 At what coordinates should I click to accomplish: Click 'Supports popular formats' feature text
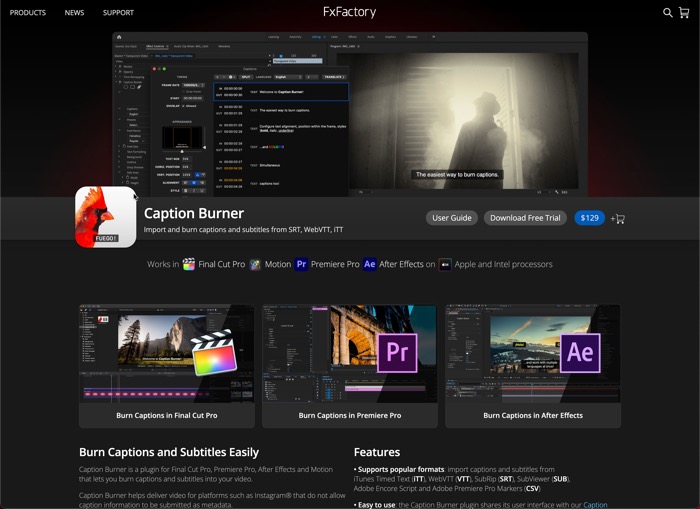click(x=401, y=469)
